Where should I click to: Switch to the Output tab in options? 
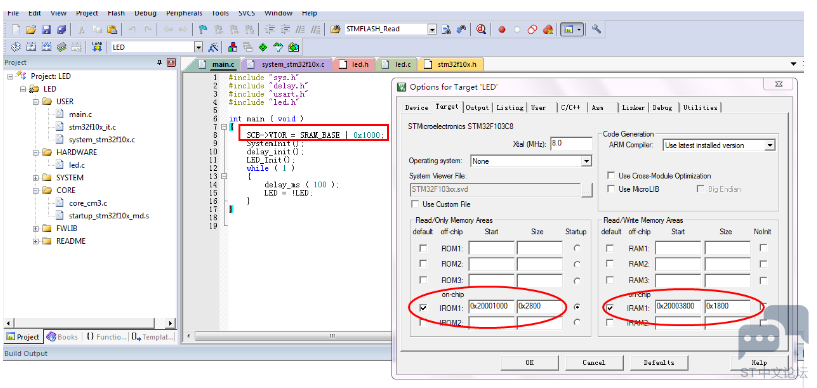point(477,107)
